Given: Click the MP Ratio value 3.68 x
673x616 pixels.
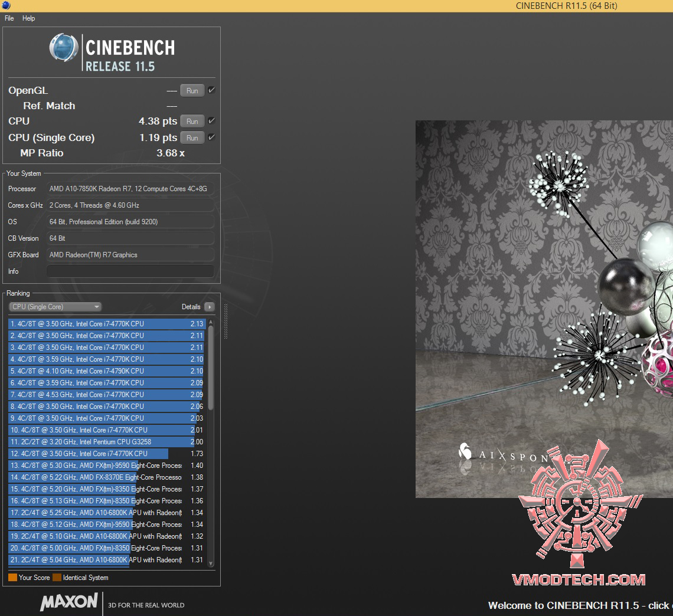Looking at the screenshot, I should tap(171, 153).
